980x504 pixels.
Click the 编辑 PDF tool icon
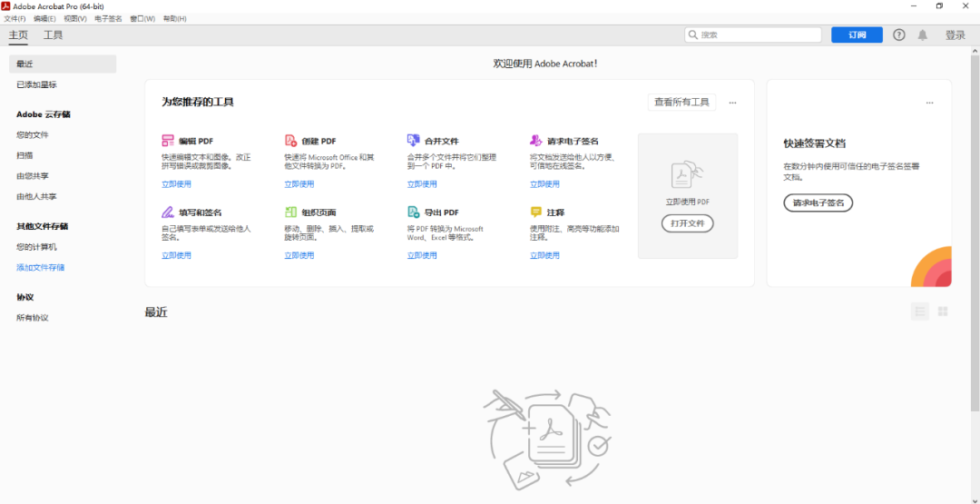tap(168, 141)
